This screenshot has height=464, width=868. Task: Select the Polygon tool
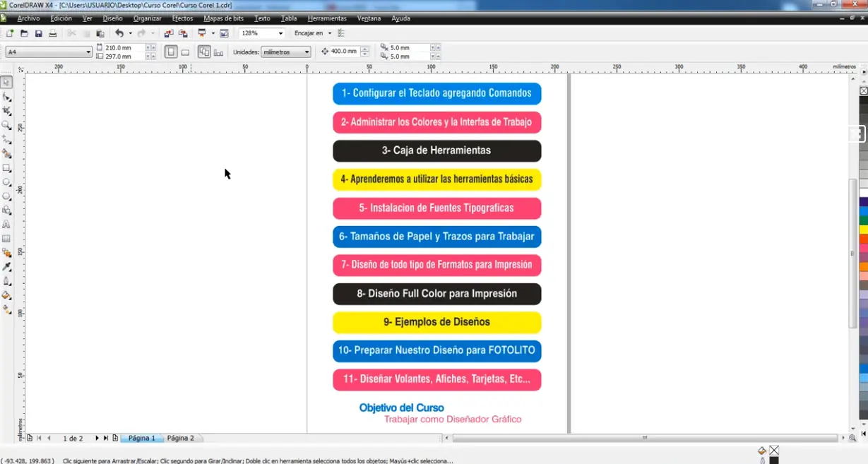pos(6,196)
